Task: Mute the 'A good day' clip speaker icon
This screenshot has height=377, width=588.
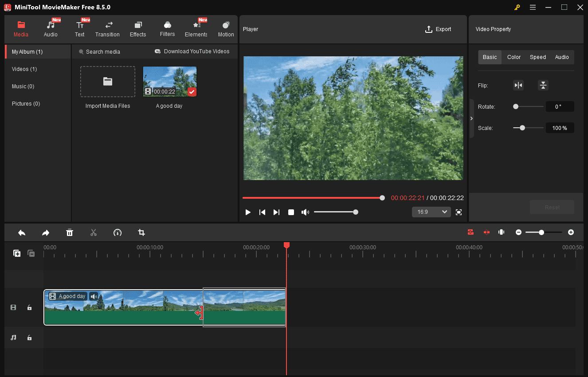Action: 94,296
